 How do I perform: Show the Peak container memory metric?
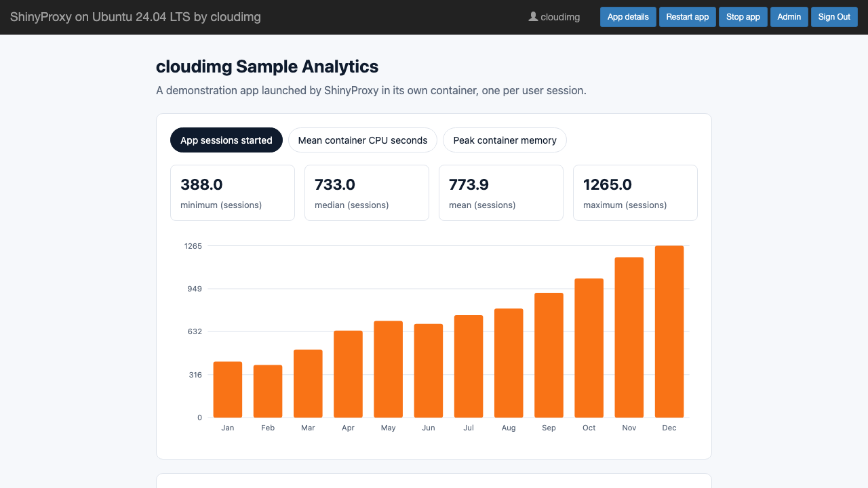click(505, 140)
